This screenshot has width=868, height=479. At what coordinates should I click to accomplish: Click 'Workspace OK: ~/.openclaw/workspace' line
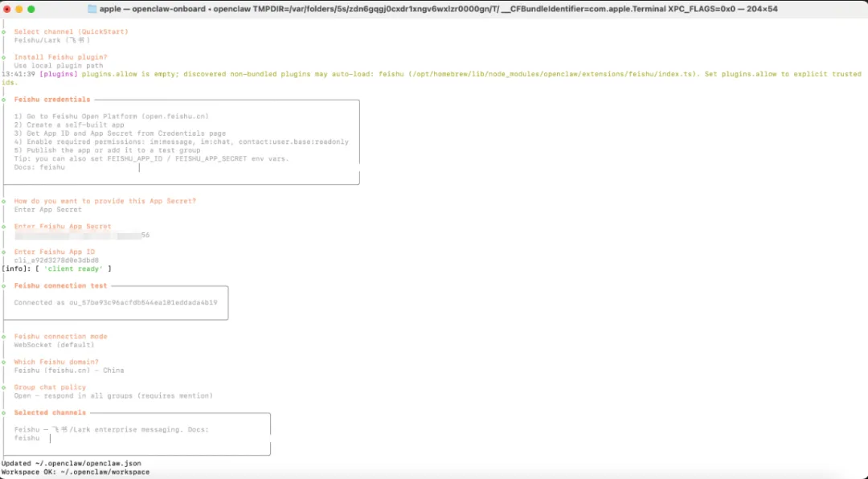[x=76, y=472]
